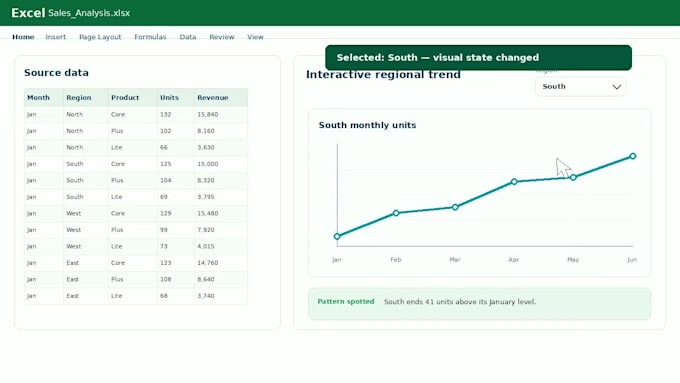This screenshot has height=383, width=680.
Task: Select the May data point on the line
Action: [x=573, y=177]
